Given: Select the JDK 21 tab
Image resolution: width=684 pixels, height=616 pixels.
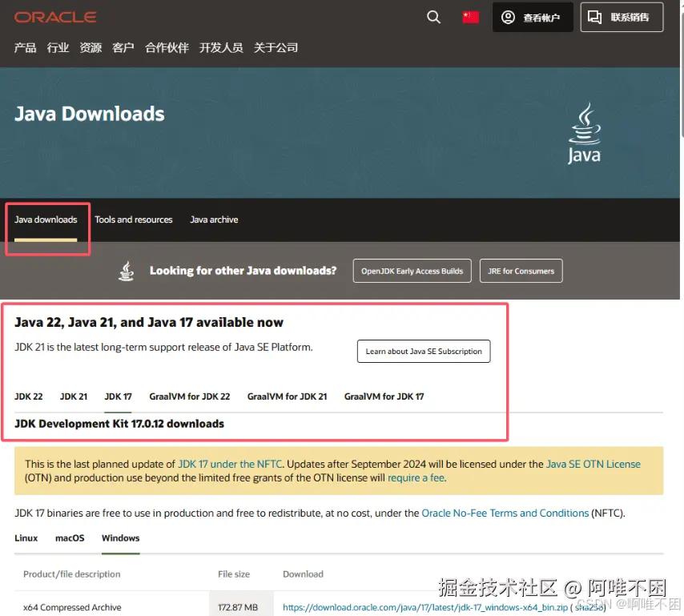Looking at the screenshot, I should [74, 397].
